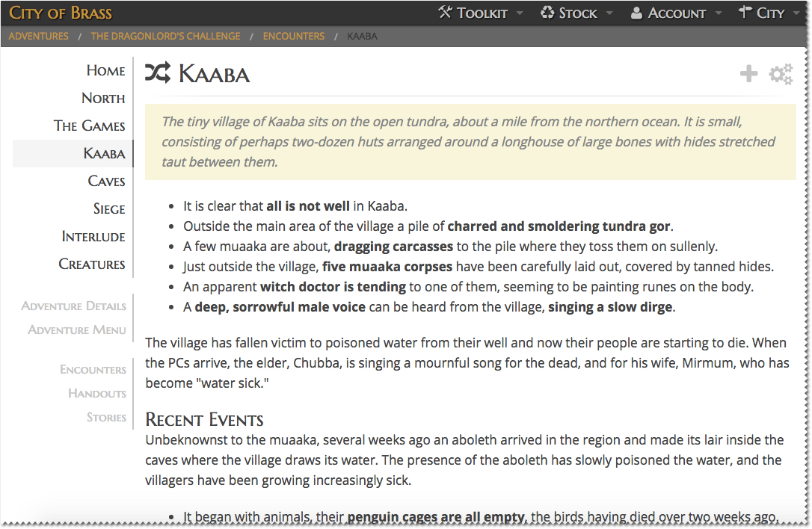Viewport: 812px width, 529px height.
Task: Expand the Stock dropdown arrow
Action: tap(609, 13)
